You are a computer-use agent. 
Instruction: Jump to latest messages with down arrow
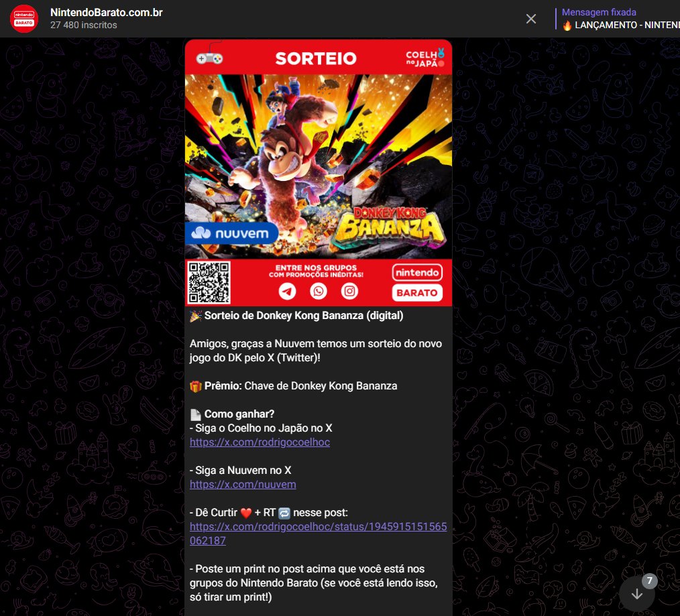pos(636,593)
